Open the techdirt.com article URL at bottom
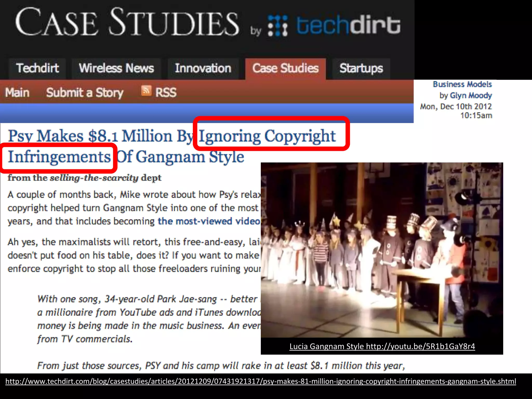Image resolution: width=532 pixels, height=399 pixels. [x=261, y=381]
